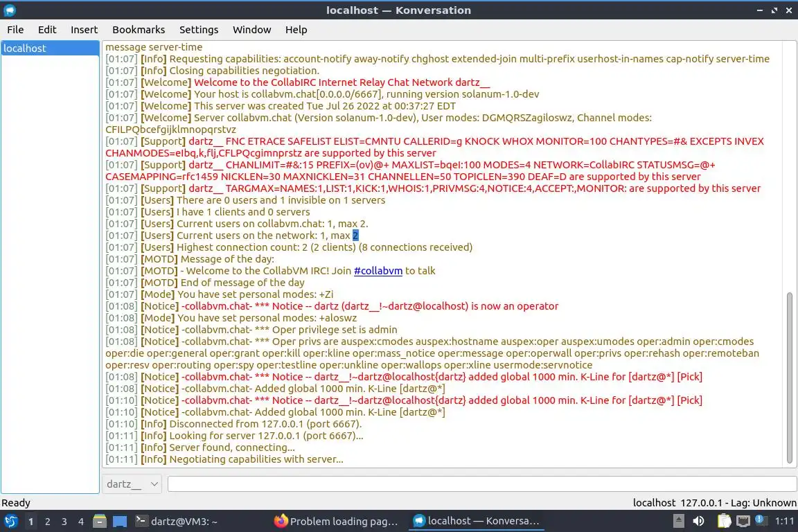Viewport: 798px width, 532px height.
Task: Click the Konversation icon in title bar
Action: tap(9, 10)
